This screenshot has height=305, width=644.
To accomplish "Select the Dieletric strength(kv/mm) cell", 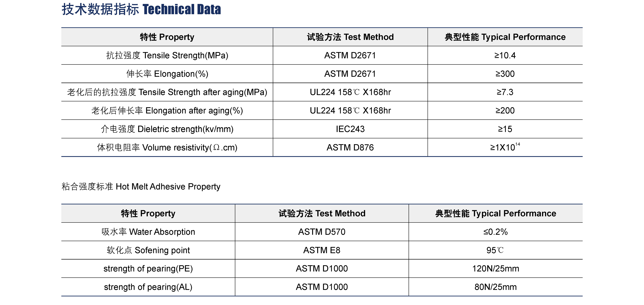I will 167,129.
